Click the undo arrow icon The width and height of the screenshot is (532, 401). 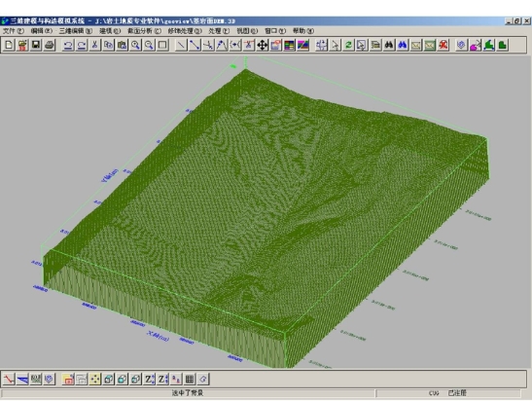tap(68, 45)
